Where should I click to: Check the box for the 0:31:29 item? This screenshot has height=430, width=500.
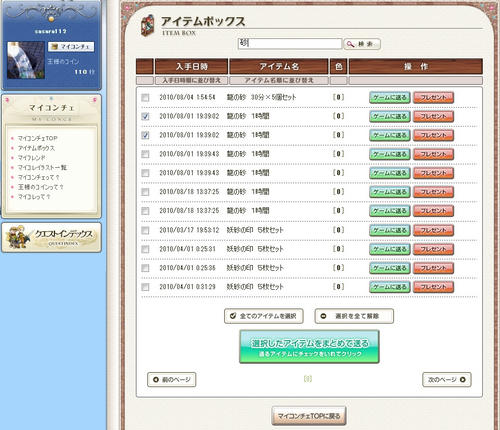pyautogui.click(x=145, y=287)
